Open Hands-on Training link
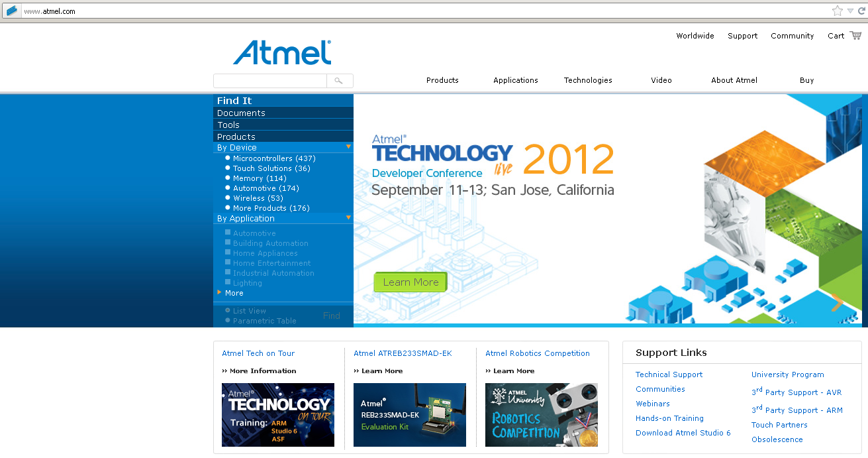The width and height of the screenshot is (868, 458). tap(669, 418)
